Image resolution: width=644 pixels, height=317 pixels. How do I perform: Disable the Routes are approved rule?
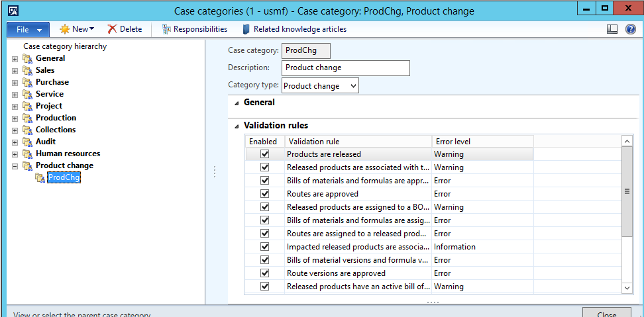tap(265, 194)
